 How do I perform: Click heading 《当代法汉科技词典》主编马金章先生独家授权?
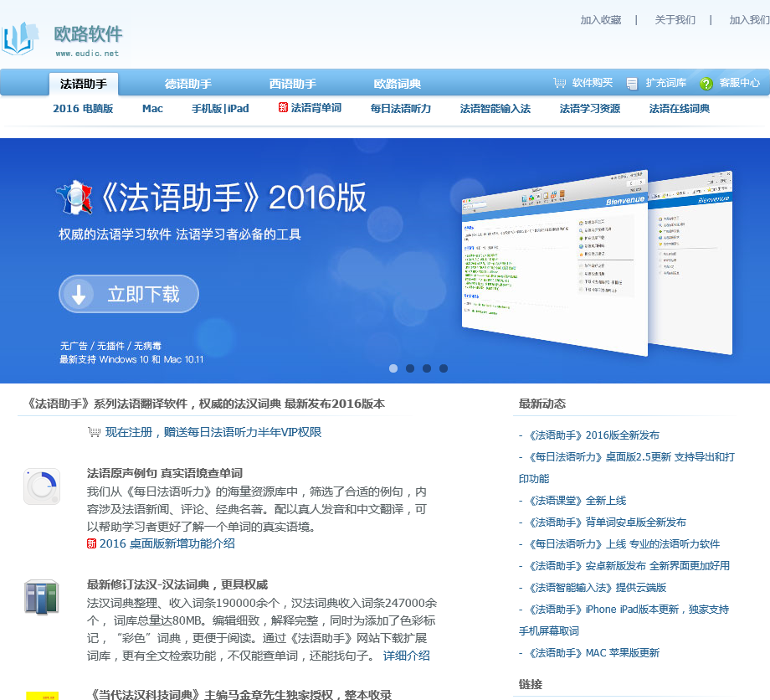241,695
